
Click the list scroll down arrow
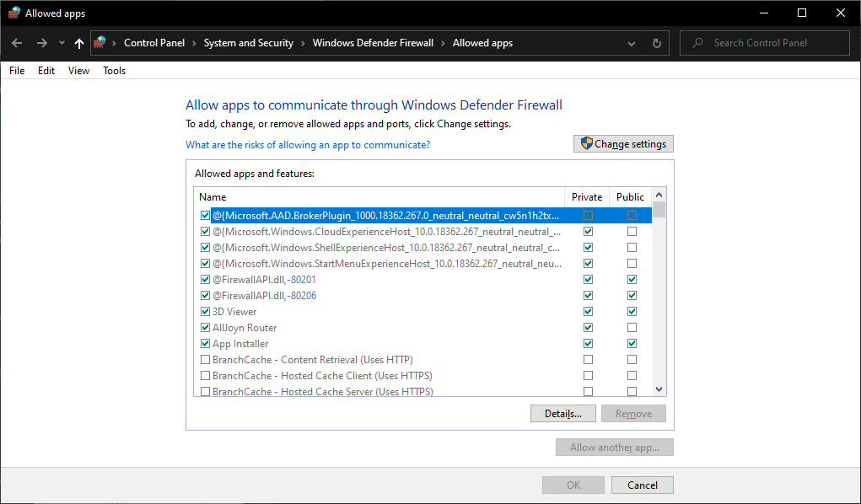[659, 389]
